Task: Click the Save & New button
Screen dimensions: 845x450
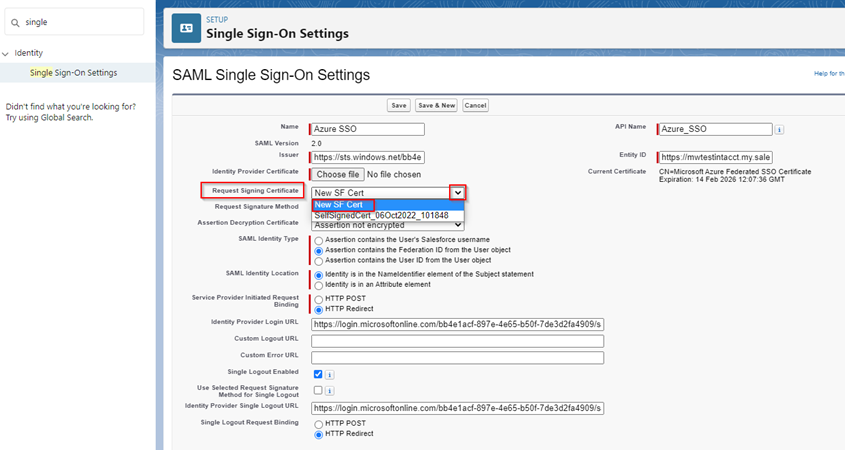Action: [x=437, y=106]
